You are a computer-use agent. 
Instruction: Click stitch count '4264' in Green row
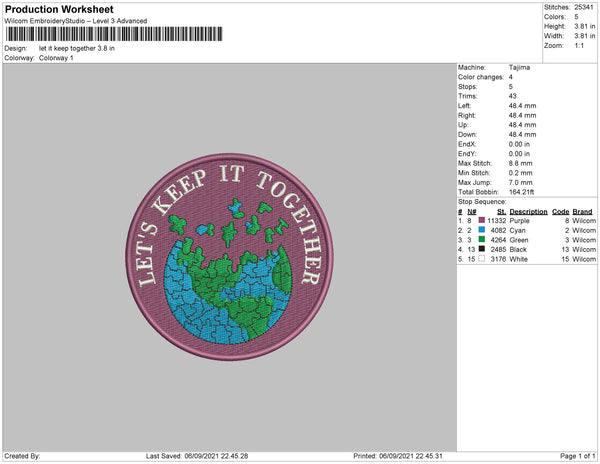click(x=498, y=240)
